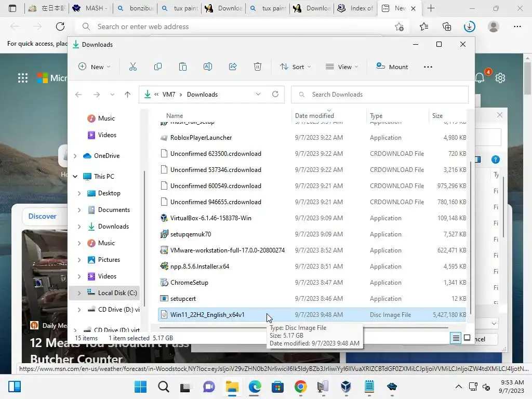Show hidden tray icons chevron
The height and width of the screenshot is (399, 532).
(458, 387)
